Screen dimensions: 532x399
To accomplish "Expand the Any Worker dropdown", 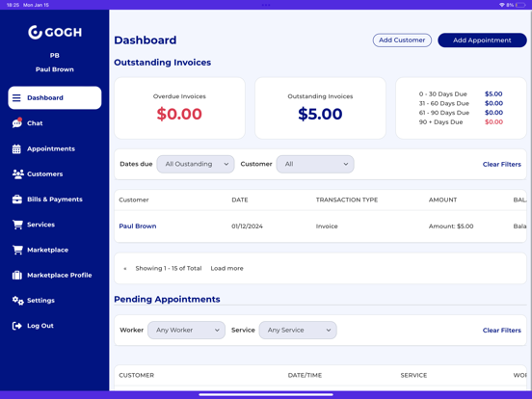I will tap(186, 331).
